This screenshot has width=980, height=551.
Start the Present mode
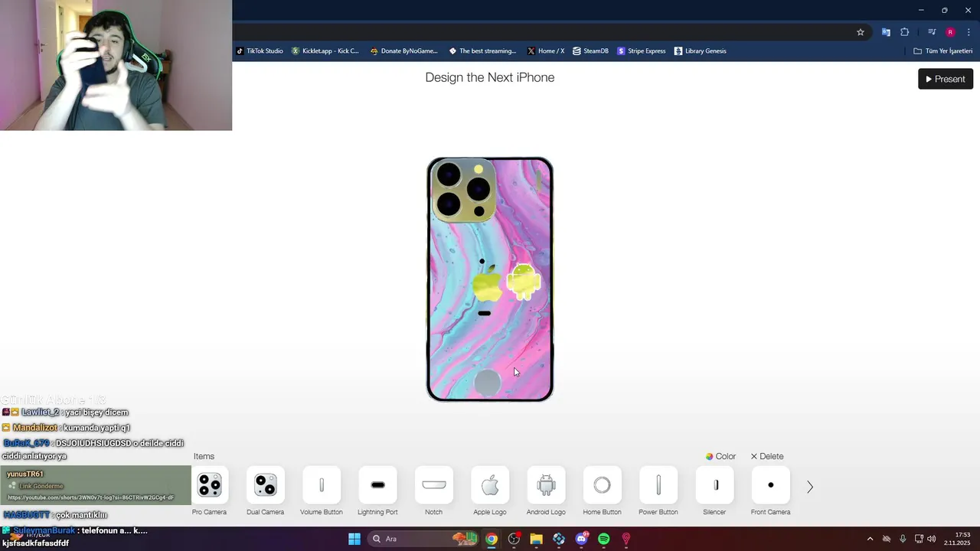(946, 79)
